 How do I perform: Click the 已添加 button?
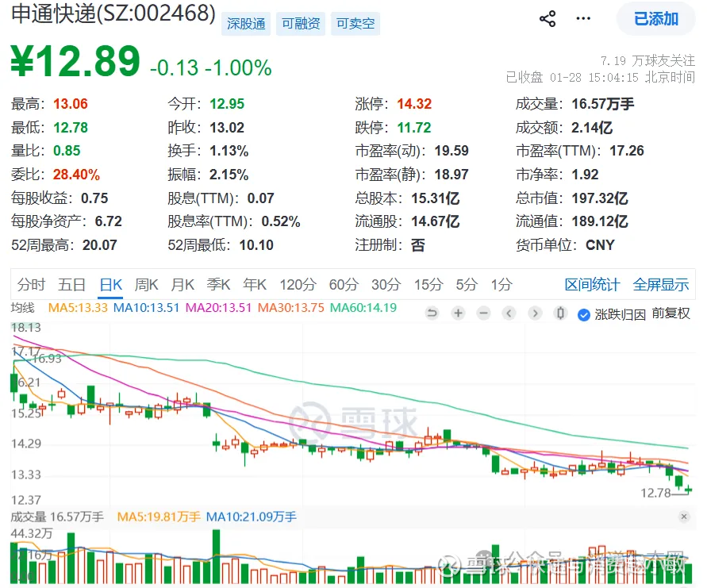pyautogui.click(x=656, y=19)
